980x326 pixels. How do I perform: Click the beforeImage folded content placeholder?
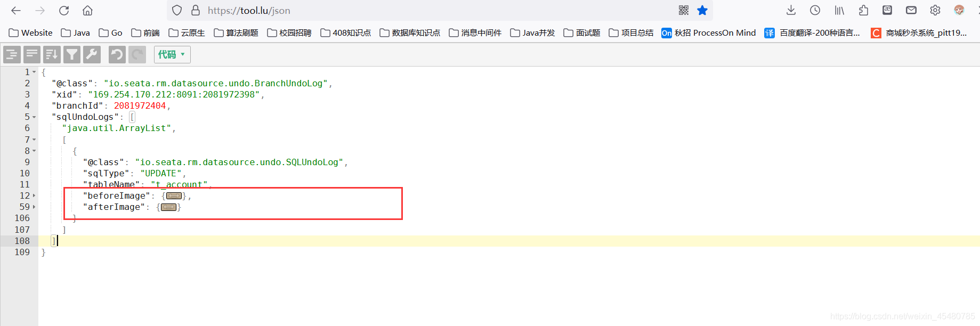click(174, 196)
